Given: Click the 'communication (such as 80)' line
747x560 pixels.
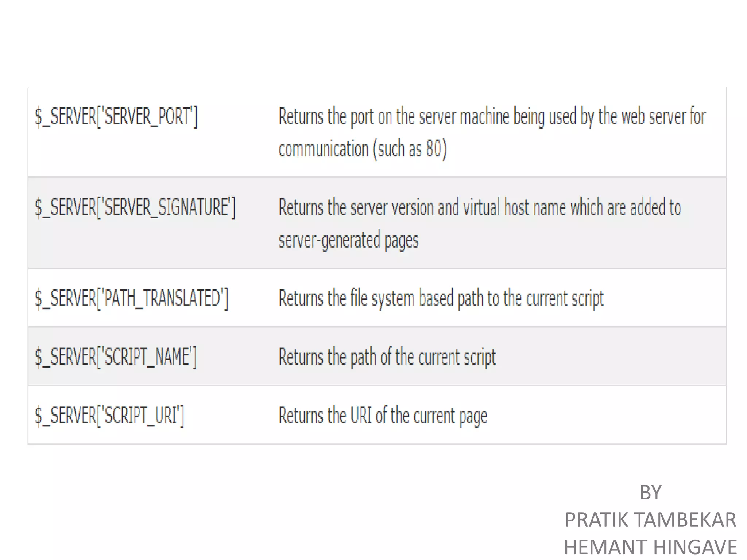Looking at the screenshot, I should pos(363,149).
